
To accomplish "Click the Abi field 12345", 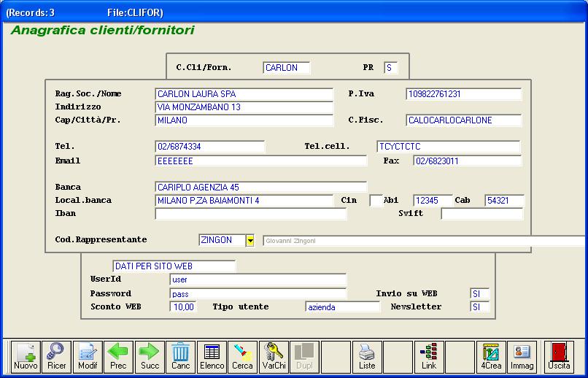I will 433,201.
